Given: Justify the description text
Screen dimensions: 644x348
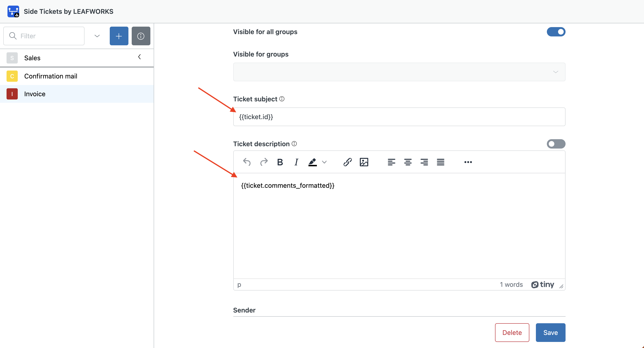Looking at the screenshot, I should pyautogui.click(x=440, y=162).
